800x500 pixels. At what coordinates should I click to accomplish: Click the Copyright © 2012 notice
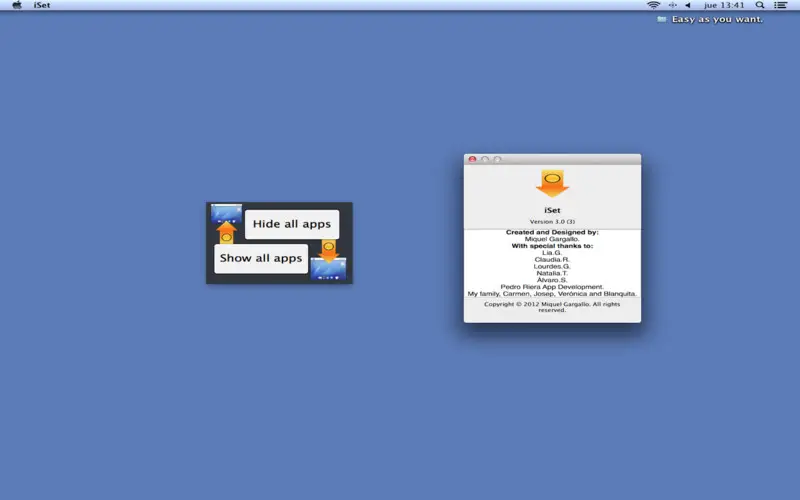[552, 307]
